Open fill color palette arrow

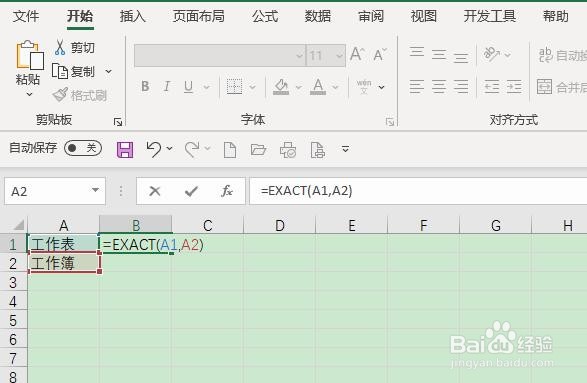coord(299,87)
